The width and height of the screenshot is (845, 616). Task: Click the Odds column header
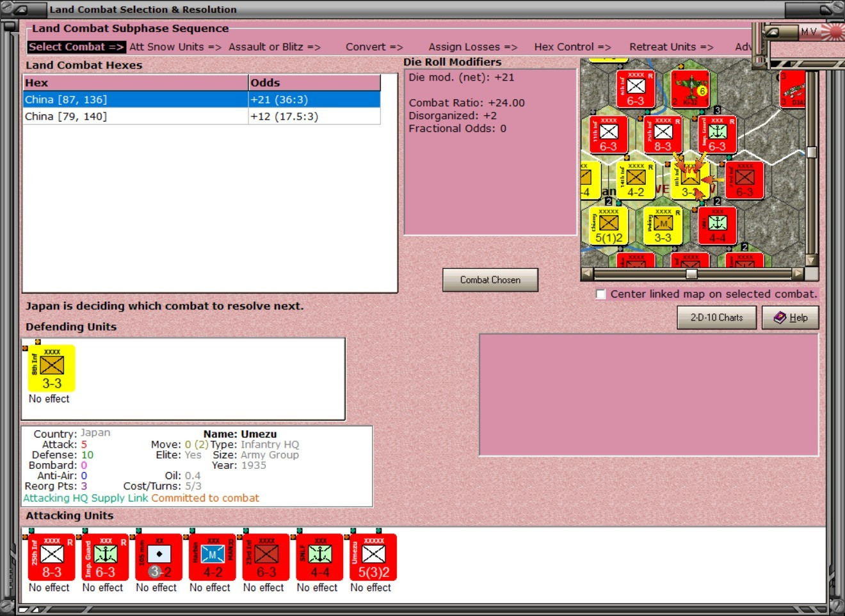314,83
